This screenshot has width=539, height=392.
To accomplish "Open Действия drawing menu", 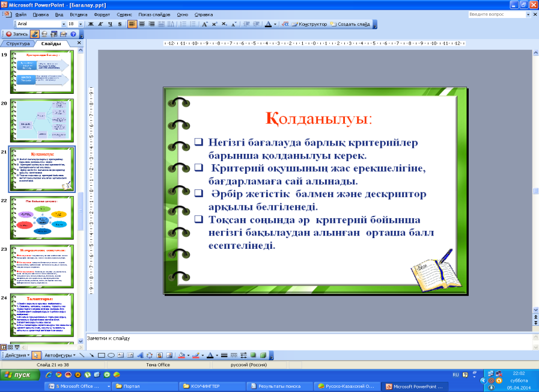I will [17, 355].
